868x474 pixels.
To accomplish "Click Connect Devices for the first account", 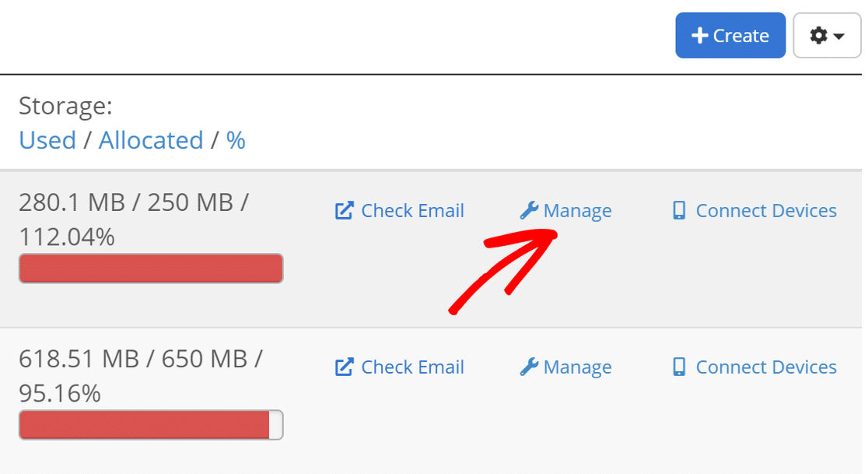I will pos(765,210).
